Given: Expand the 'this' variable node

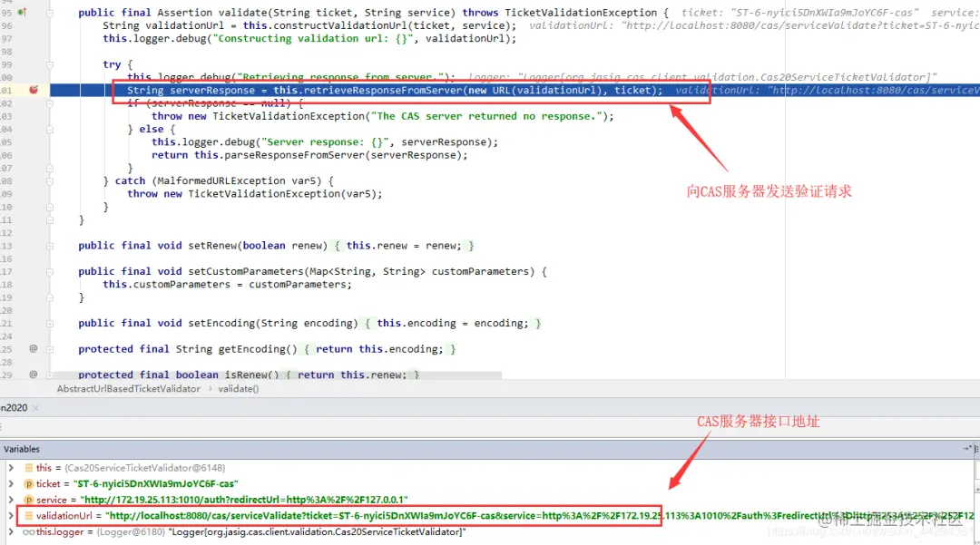Looking at the screenshot, I should coord(11,468).
